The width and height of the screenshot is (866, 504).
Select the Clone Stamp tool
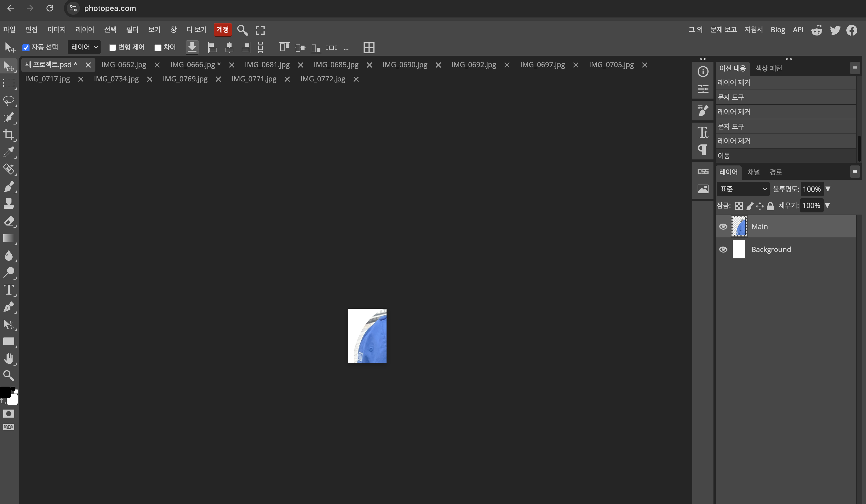click(x=9, y=204)
